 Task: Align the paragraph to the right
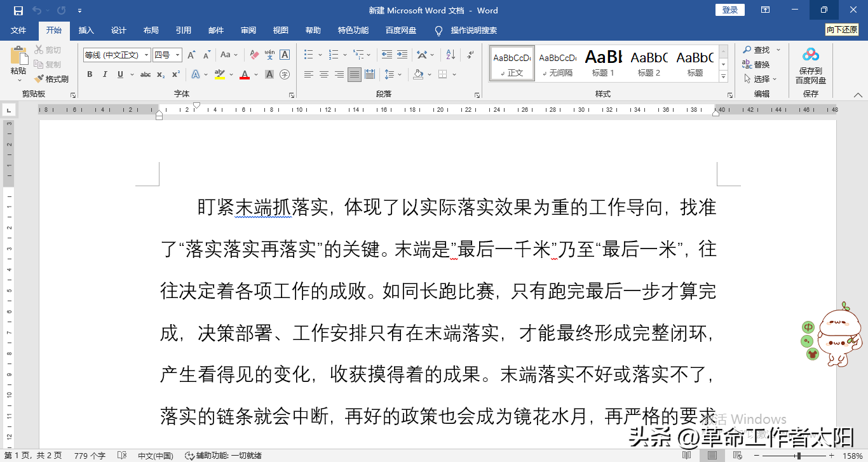(339, 74)
